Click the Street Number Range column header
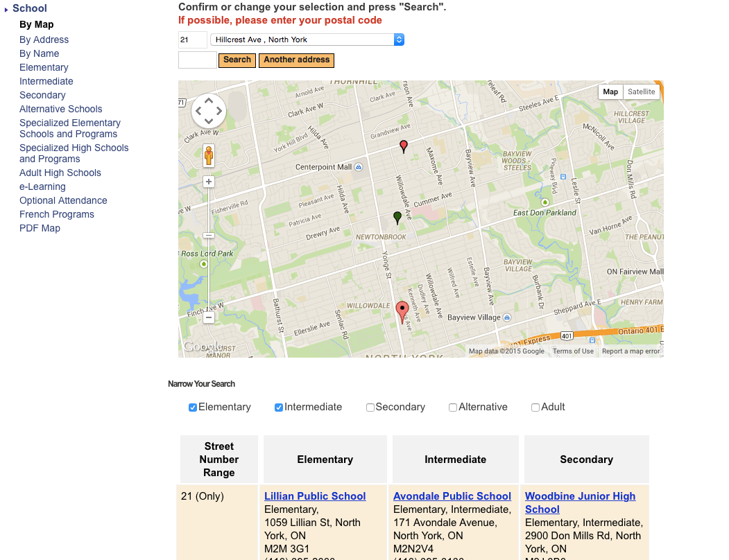The image size is (729, 560). [219, 459]
